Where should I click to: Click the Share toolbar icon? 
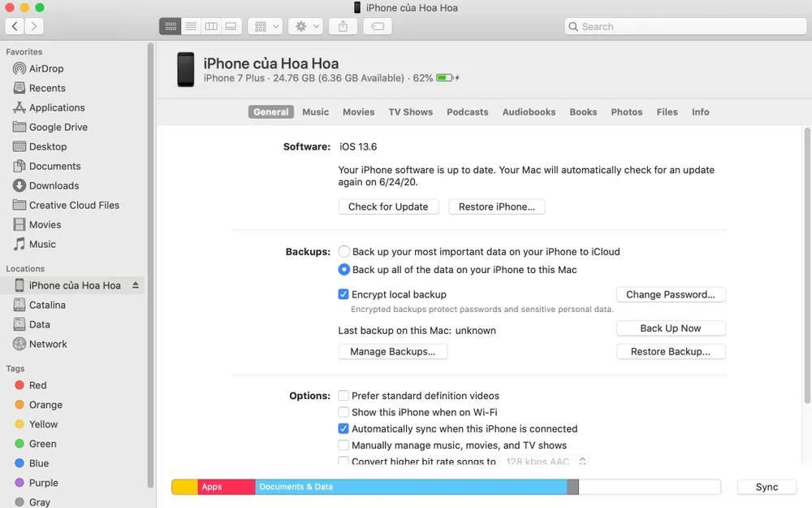[343, 26]
